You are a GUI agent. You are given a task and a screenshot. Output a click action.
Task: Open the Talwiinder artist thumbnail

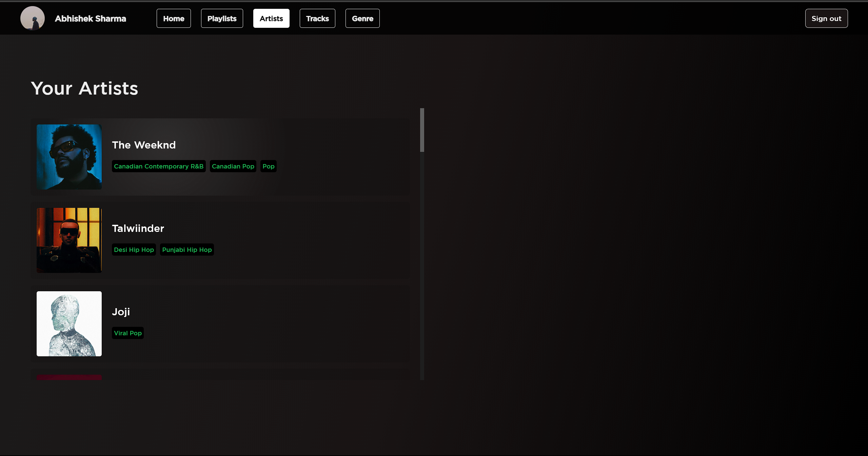click(x=69, y=240)
